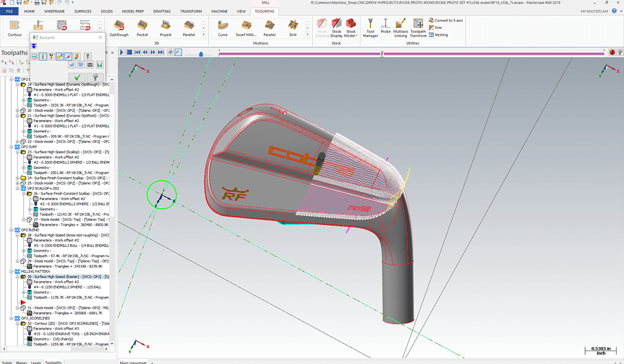Open Multiaxis Linking utility
624x364 pixels.
401,28
